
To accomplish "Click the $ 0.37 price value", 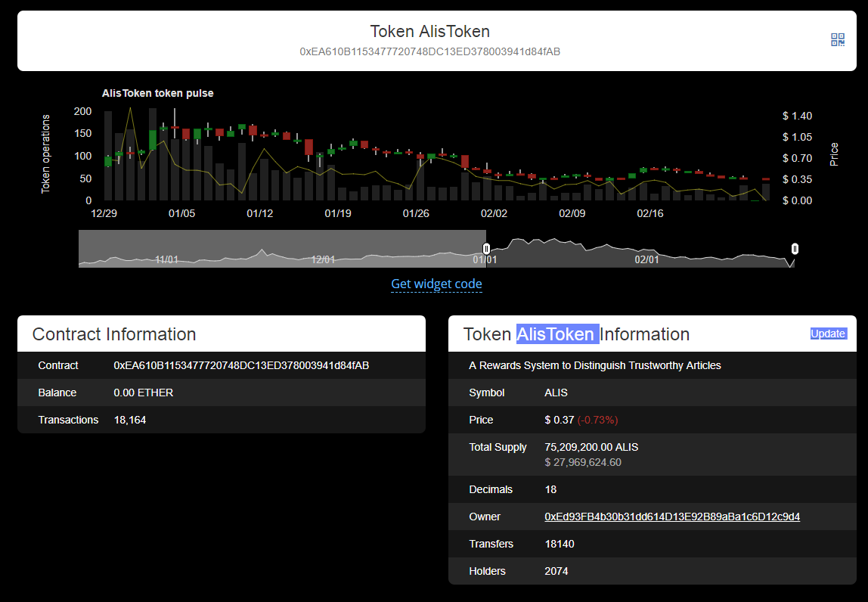I will click(x=559, y=420).
